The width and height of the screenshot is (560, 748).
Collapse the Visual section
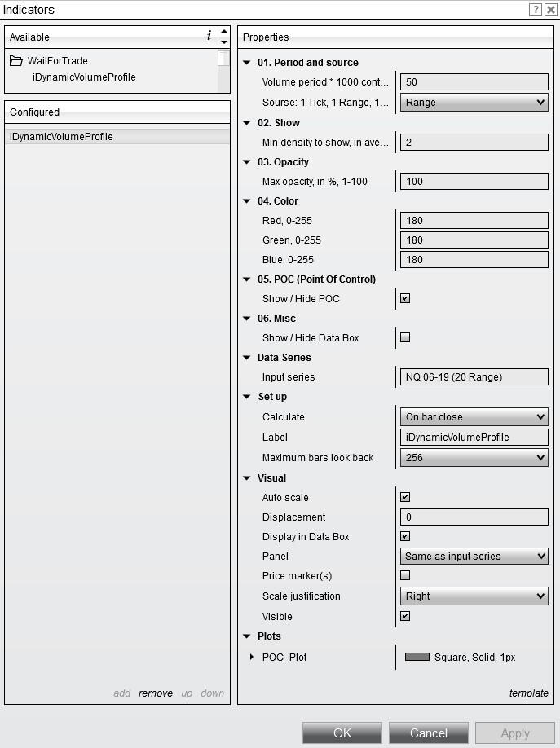(x=248, y=478)
